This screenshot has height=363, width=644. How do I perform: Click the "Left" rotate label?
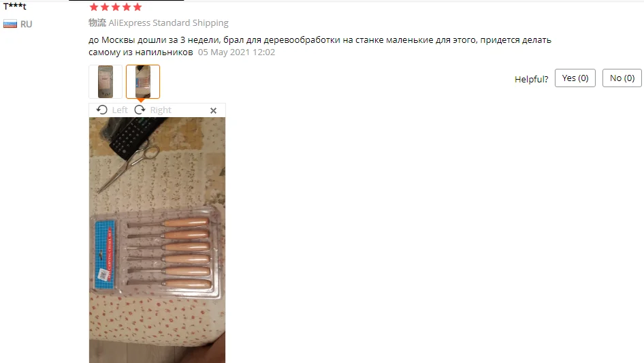point(120,110)
